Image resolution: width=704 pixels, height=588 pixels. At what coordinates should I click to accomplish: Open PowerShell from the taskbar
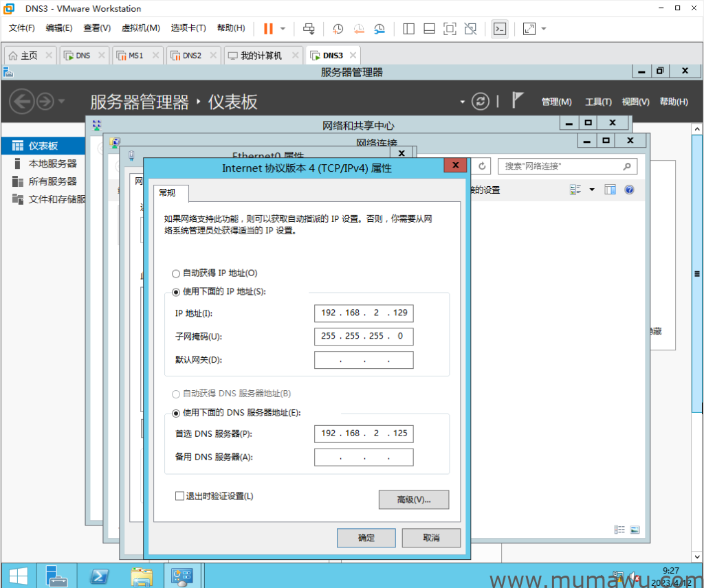99,577
